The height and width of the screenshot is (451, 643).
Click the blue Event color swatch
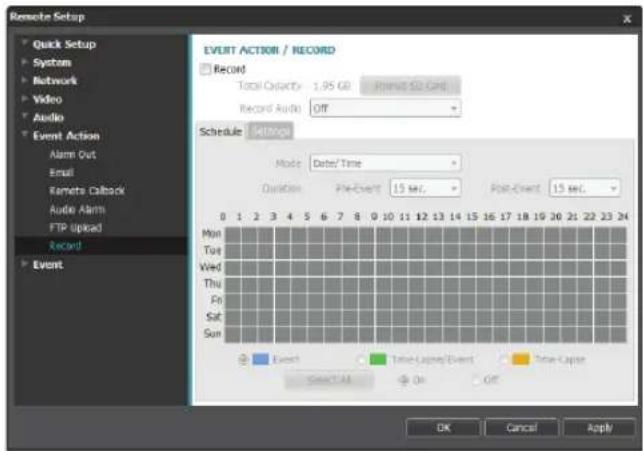point(260,359)
